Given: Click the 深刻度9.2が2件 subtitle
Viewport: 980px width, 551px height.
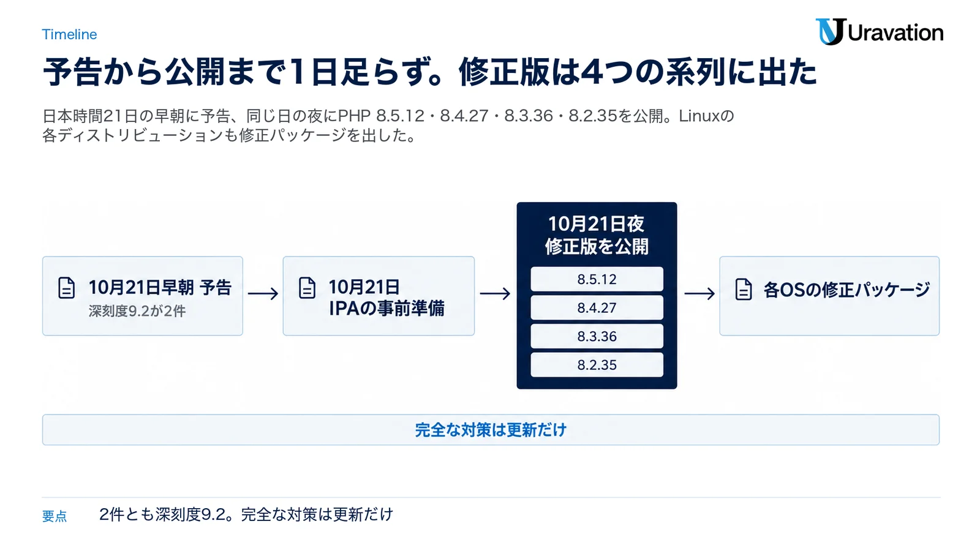Looking at the screenshot, I should 137,311.
